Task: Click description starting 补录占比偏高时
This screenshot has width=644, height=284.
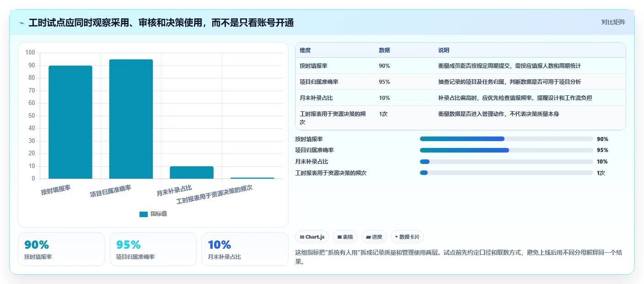Action: (x=515, y=98)
